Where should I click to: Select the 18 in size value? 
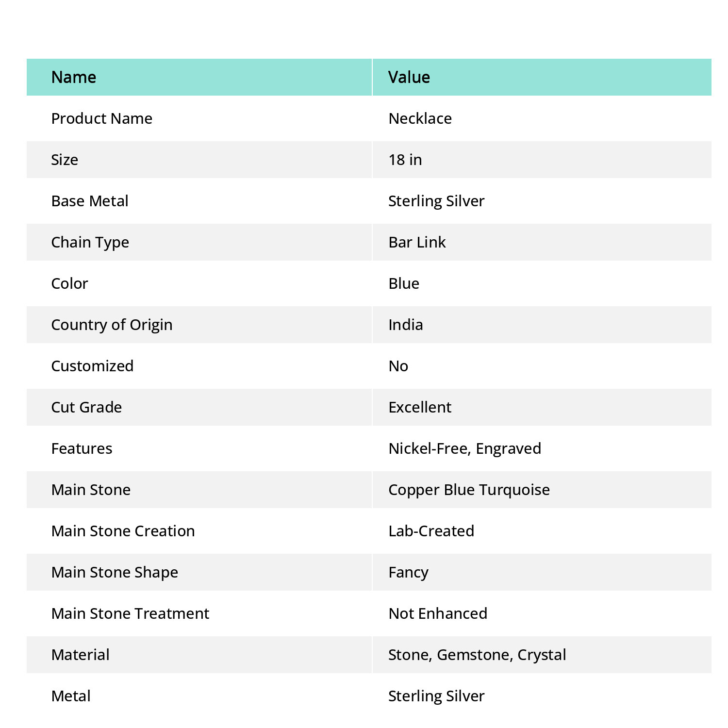405,160
